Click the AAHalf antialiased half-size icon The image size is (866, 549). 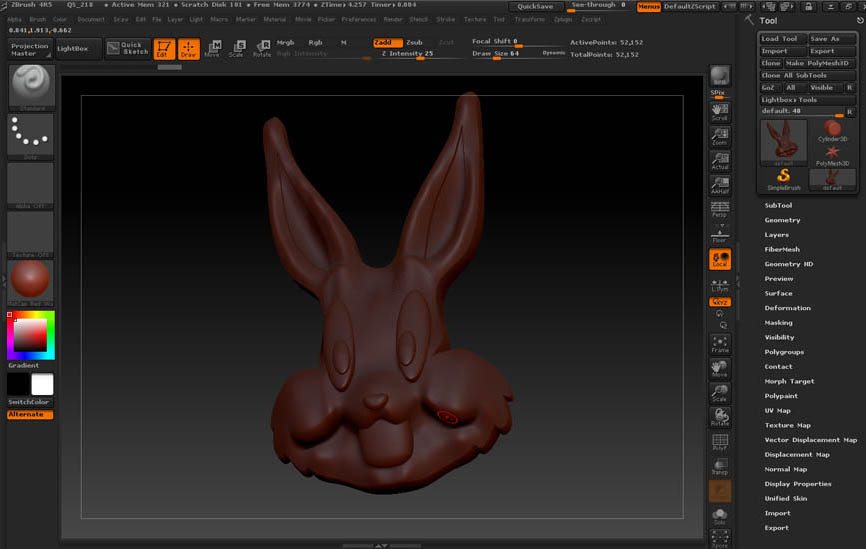(720, 185)
